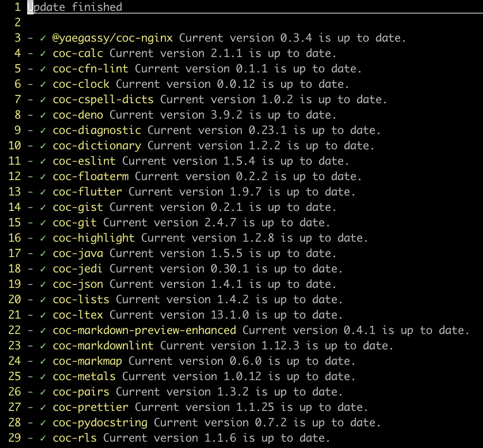The height and width of the screenshot is (448, 483).
Task: Click the coc-highlight extension name
Action: [x=94, y=238]
